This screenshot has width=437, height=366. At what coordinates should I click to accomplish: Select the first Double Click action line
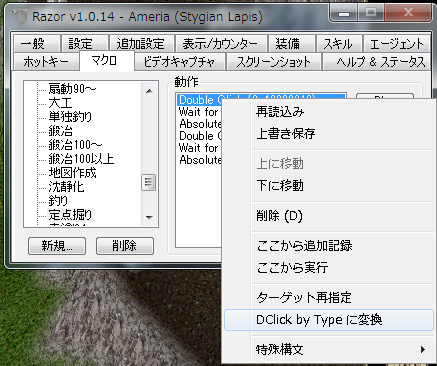[x=200, y=100]
